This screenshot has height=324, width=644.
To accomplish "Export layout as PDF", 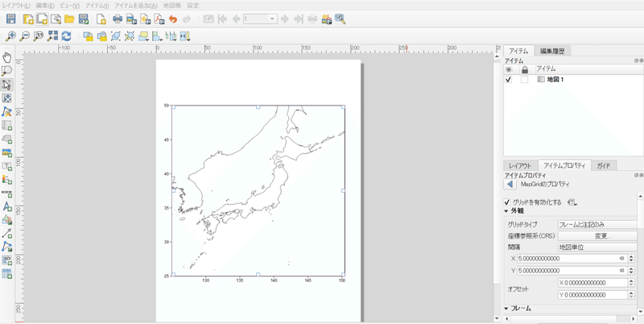I will point(159,19).
